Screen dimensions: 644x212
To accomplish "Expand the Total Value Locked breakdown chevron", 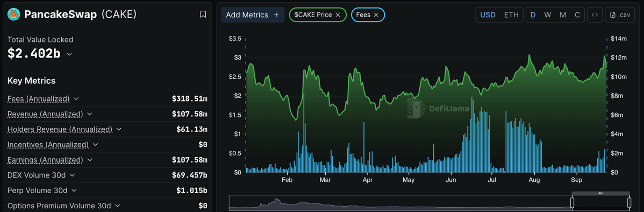I will click(69, 54).
